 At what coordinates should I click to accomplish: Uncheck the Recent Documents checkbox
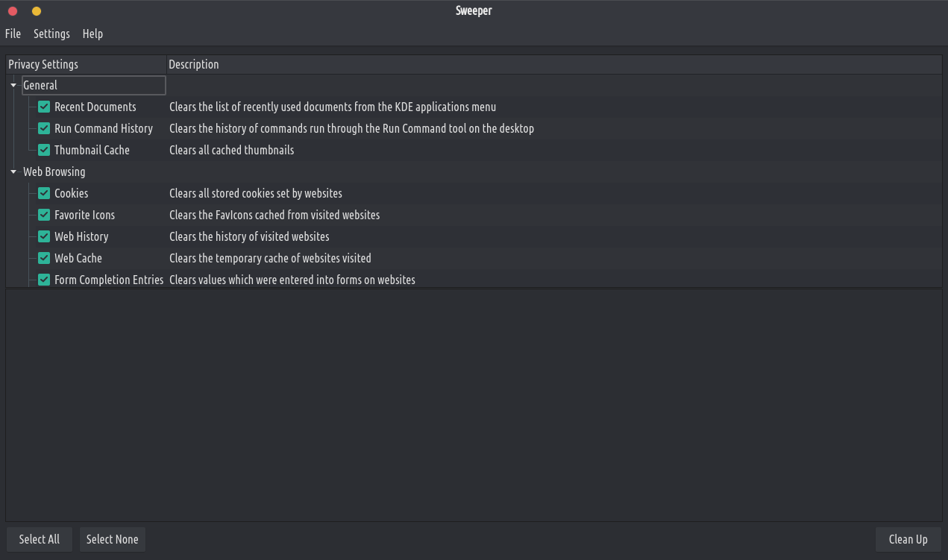44,107
